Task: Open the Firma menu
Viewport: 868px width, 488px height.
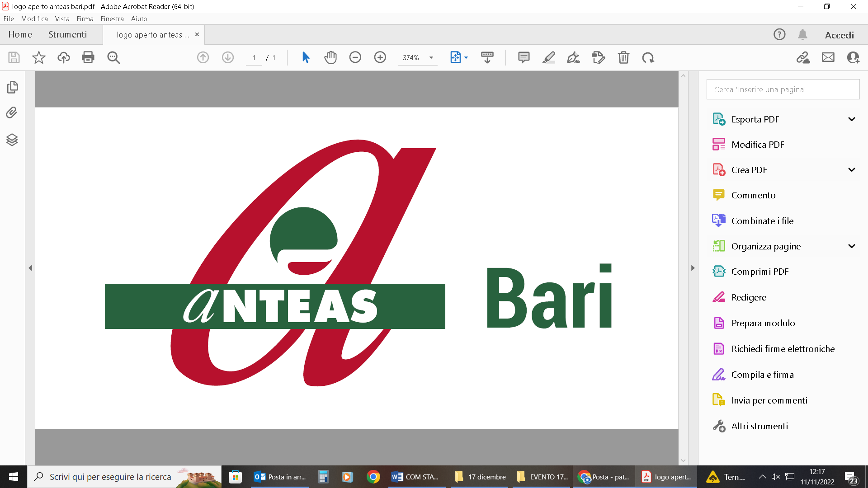Action: click(85, 19)
